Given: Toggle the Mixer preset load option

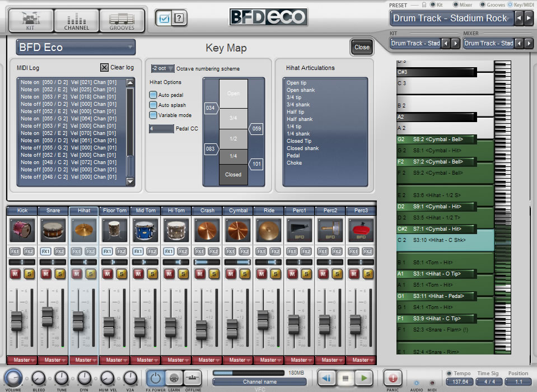Looking at the screenshot, I should point(455,4).
